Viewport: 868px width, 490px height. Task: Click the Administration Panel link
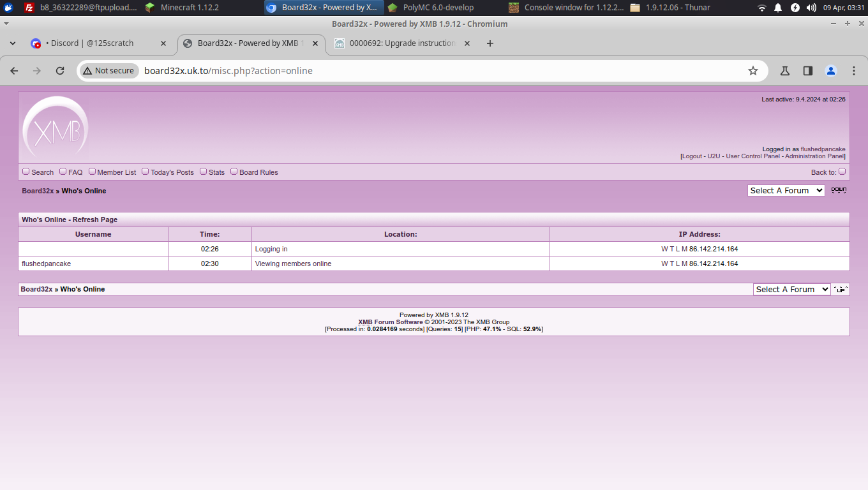click(x=814, y=156)
